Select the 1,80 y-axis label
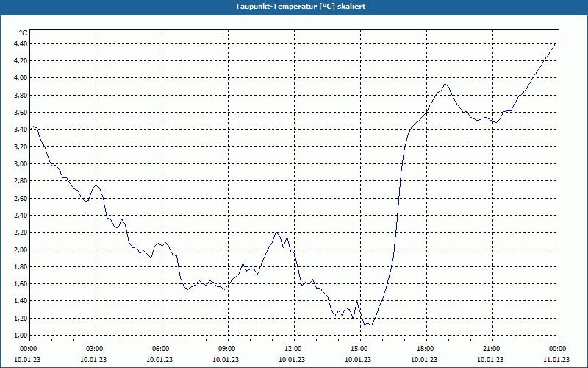Image resolution: width=588 pixels, height=368 pixels. coord(21,267)
